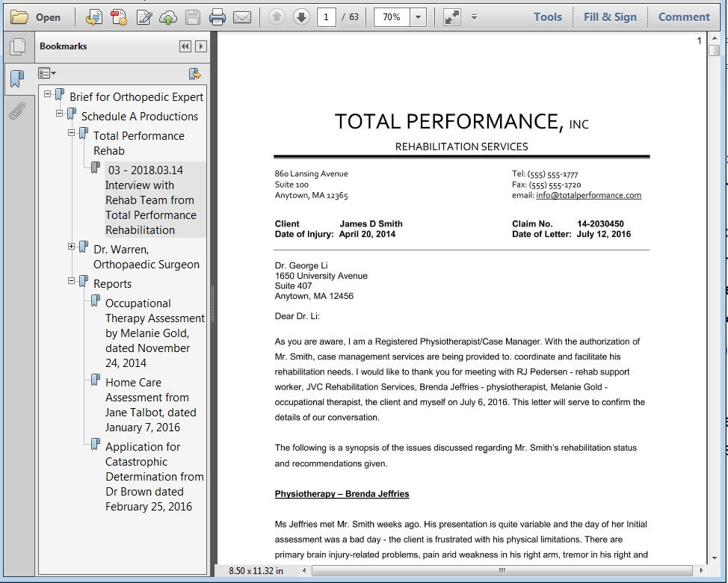Select Brief for Orthopedic Expert bookmark
This screenshot has height=583, width=728.
click(x=137, y=97)
